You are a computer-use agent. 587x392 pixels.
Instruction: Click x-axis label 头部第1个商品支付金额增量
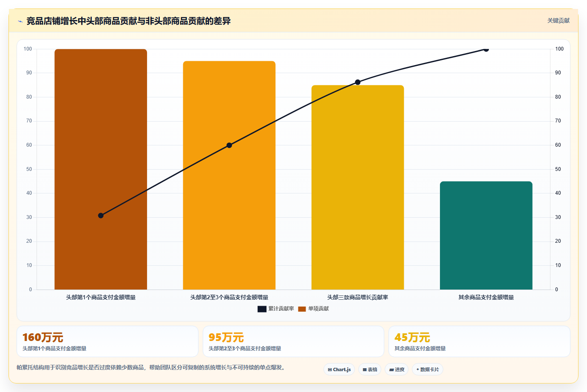[101, 297]
